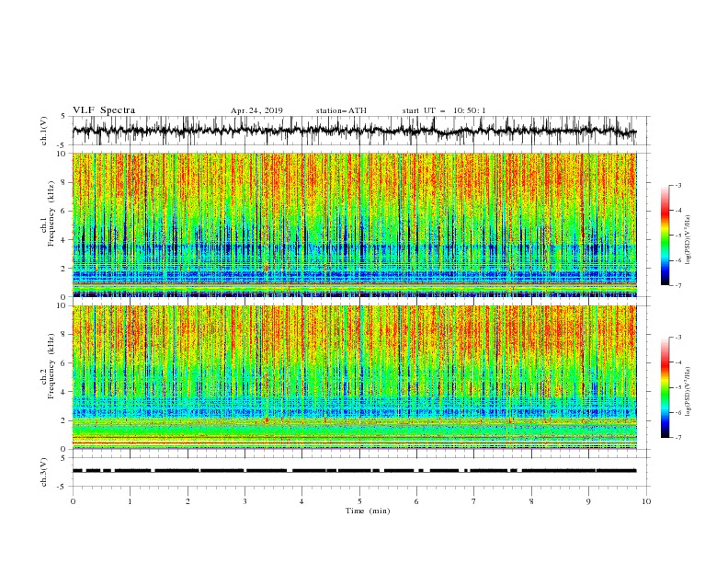Click the "5" tick on the ch.1(V) axis
The image size is (728, 563).
(x=64, y=116)
